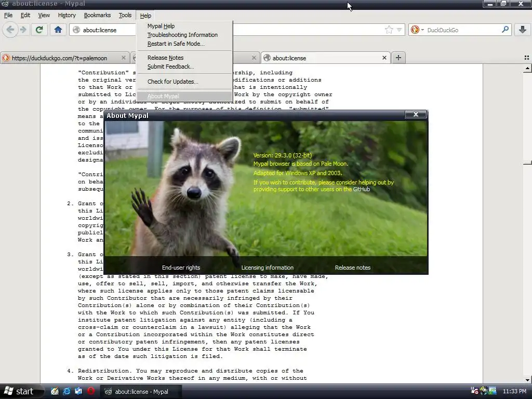
Task: Close the About Mypal dialog
Action: click(416, 114)
